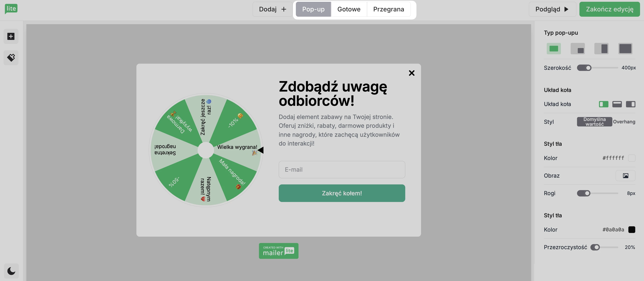Open Podgląd preview
Image resolution: width=644 pixels, height=281 pixels.
[552, 9]
